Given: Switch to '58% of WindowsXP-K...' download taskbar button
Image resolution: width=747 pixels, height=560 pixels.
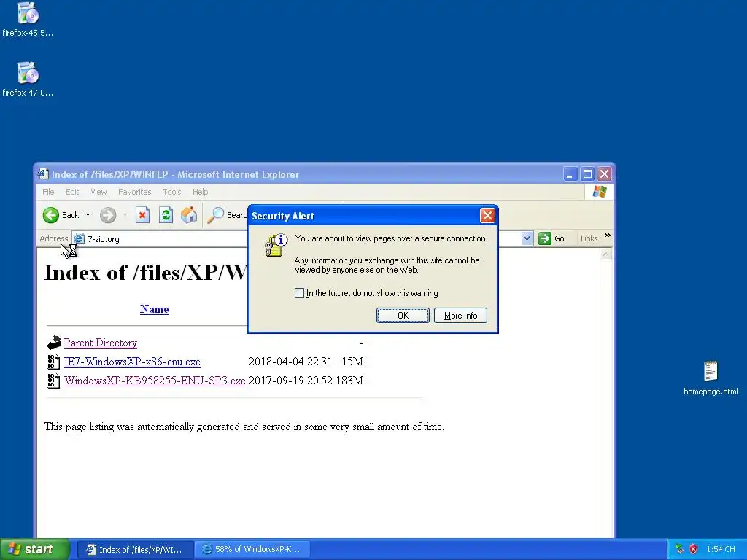Looking at the screenshot, I should tap(252, 550).
